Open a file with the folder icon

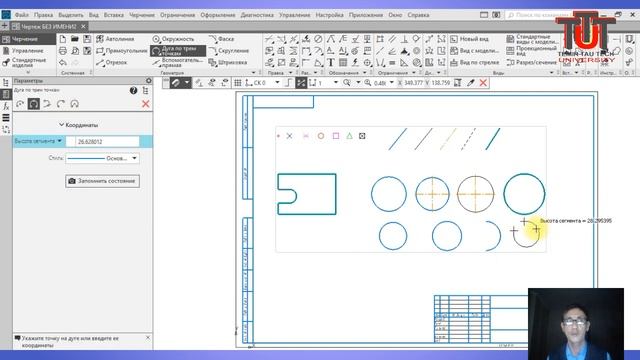[x=75, y=39]
